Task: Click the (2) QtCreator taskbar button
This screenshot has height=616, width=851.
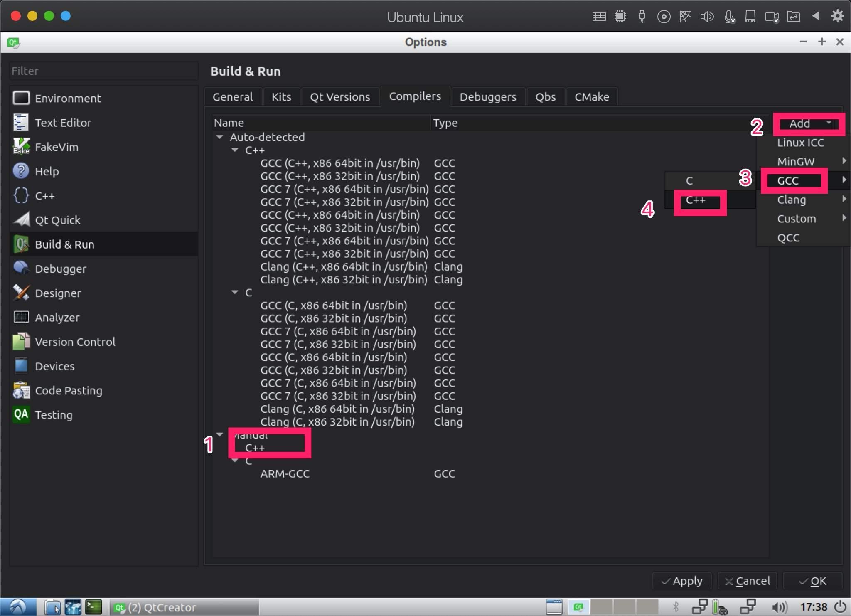Action: 184,607
